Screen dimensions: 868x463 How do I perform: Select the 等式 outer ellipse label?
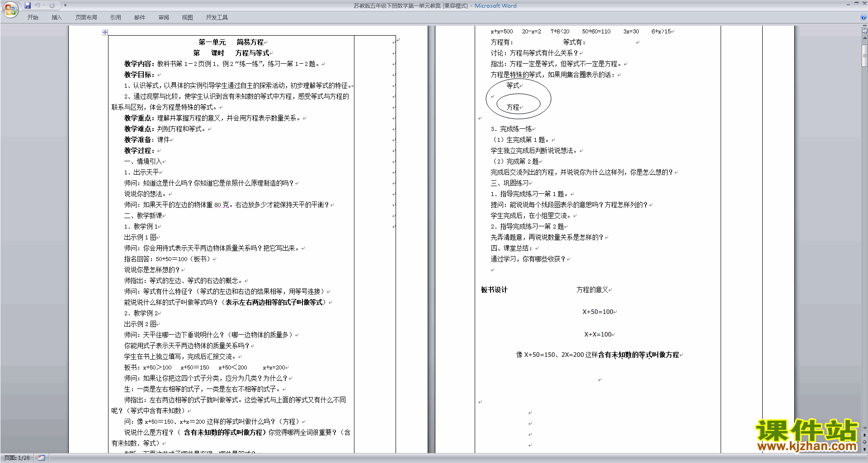(513, 85)
